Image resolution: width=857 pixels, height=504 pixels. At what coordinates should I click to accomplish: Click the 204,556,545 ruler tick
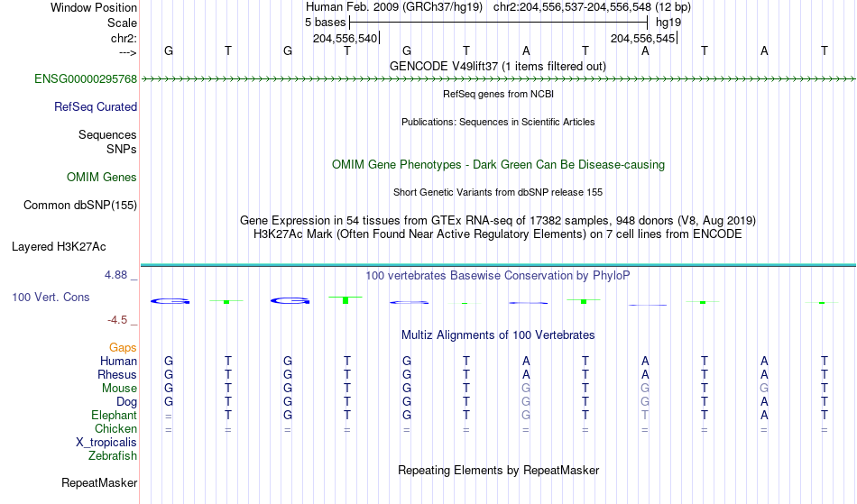pyautogui.click(x=644, y=38)
